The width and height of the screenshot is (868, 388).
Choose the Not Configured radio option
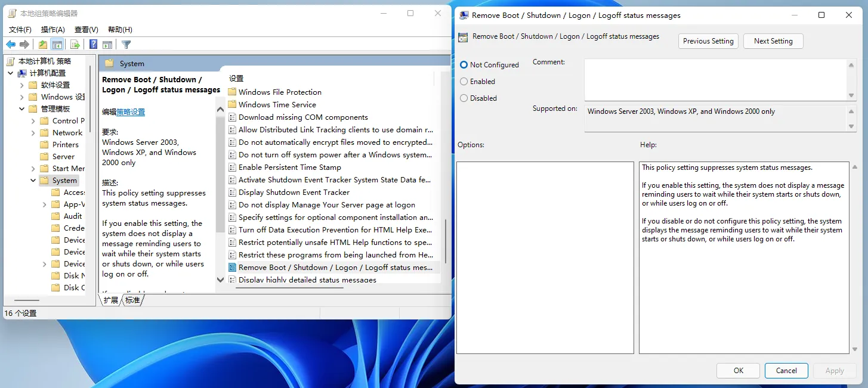pyautogui.click(x=464, y=65)
